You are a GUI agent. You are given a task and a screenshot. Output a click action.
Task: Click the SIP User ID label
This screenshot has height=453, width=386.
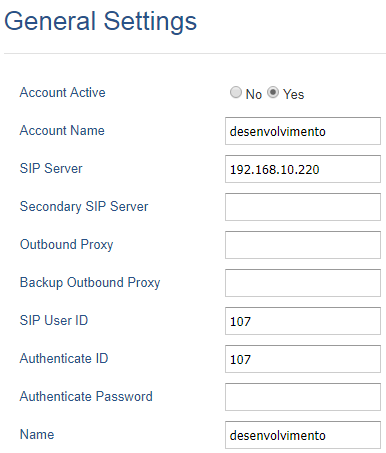click(x=54, y=320)
